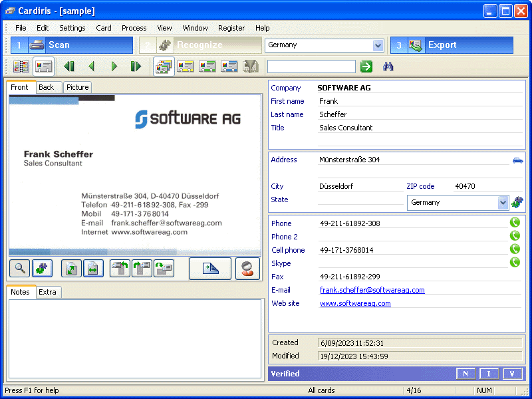The width and height of the screenshot is (532, 399).
Task: Call the Cell phone number icon
Action: [515, 249]
